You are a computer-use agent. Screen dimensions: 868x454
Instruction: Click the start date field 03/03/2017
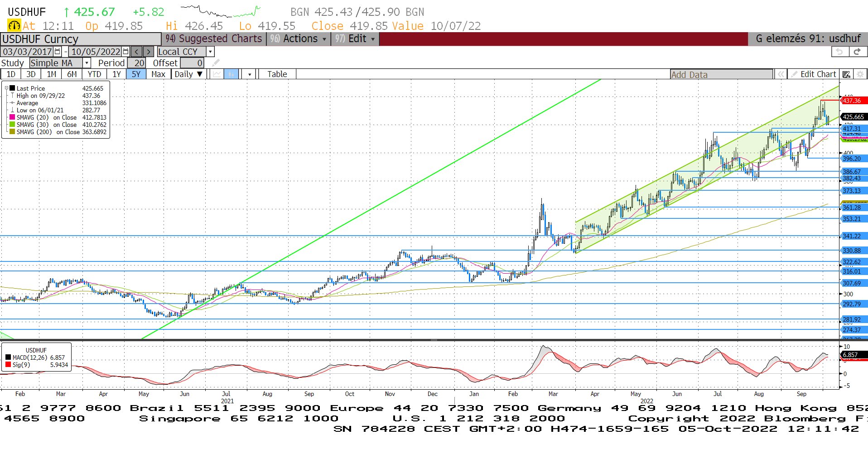click(x=28, y=52)
